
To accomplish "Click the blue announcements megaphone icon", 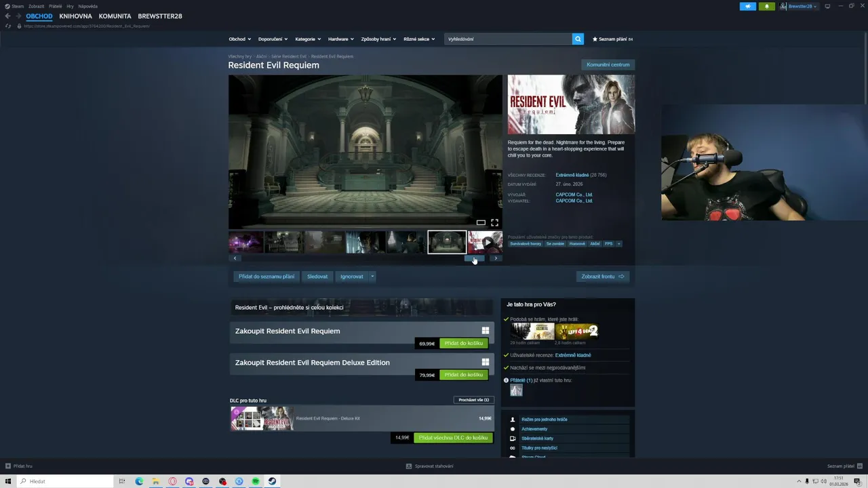I will 748,6.
